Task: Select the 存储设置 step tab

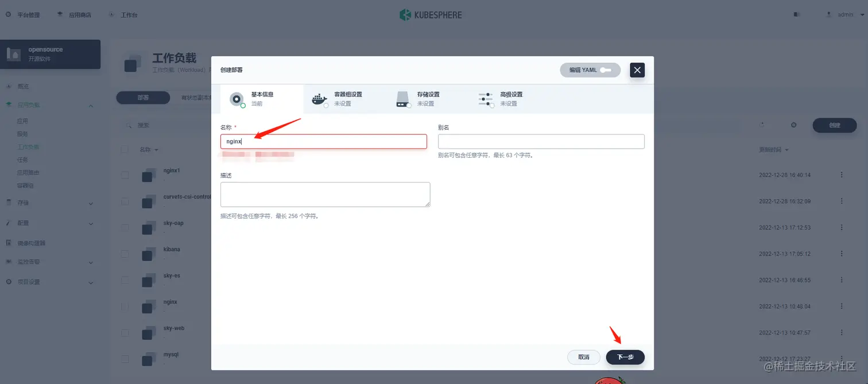Action: click(428, 99)
